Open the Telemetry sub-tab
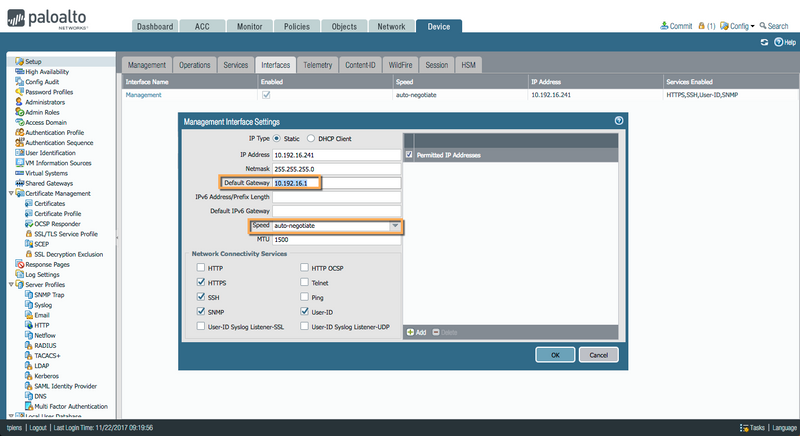Viewport: 800px width, 436px height. [x=317, y=65]
